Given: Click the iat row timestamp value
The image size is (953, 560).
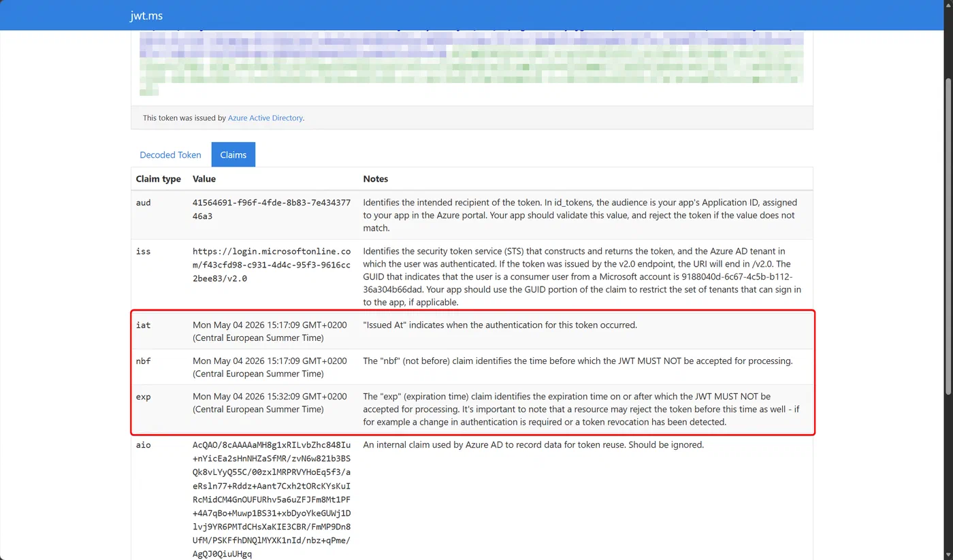Looking at the screenshot, I should pos(270,331).
